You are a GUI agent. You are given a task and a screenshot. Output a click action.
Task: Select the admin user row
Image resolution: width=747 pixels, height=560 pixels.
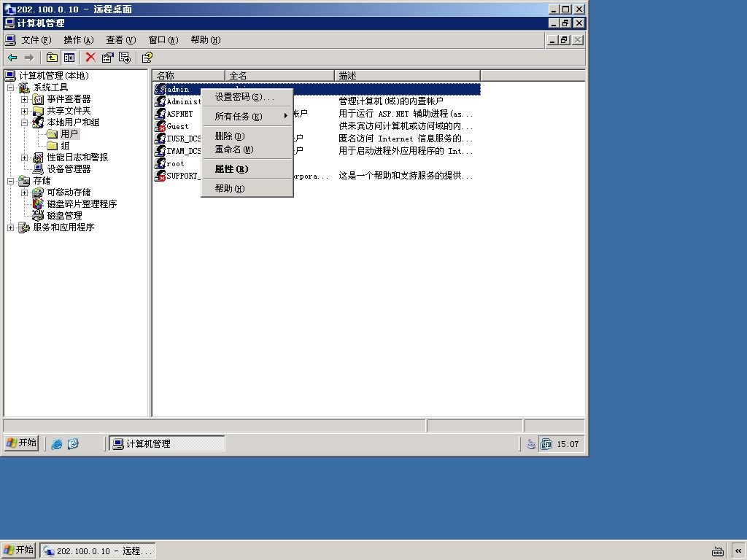(x=317, y=89)
